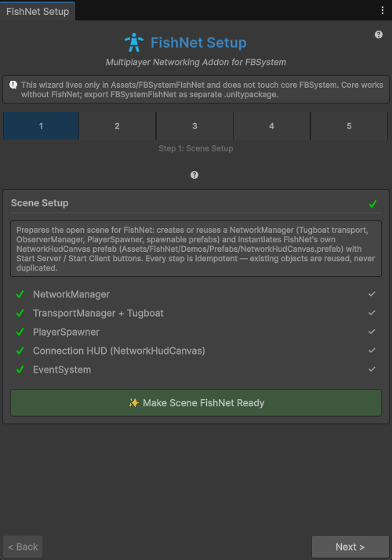392x560 pixels.
Task: Click the NetworkManager label
Action: [71, 294]
